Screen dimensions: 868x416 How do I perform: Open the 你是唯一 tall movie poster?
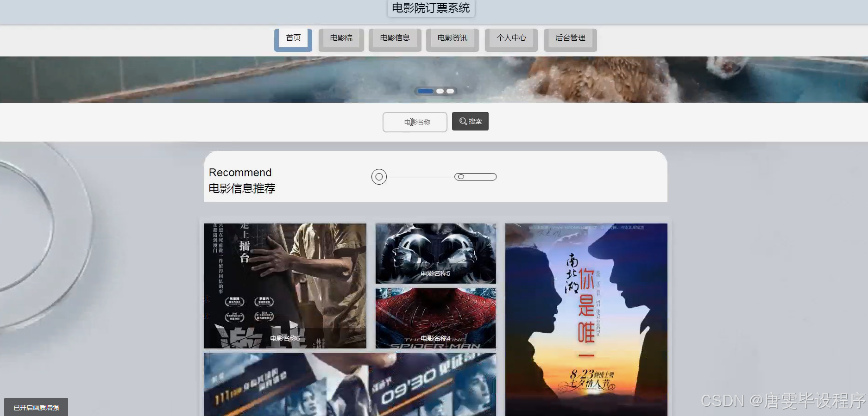(x=586, y=320)
